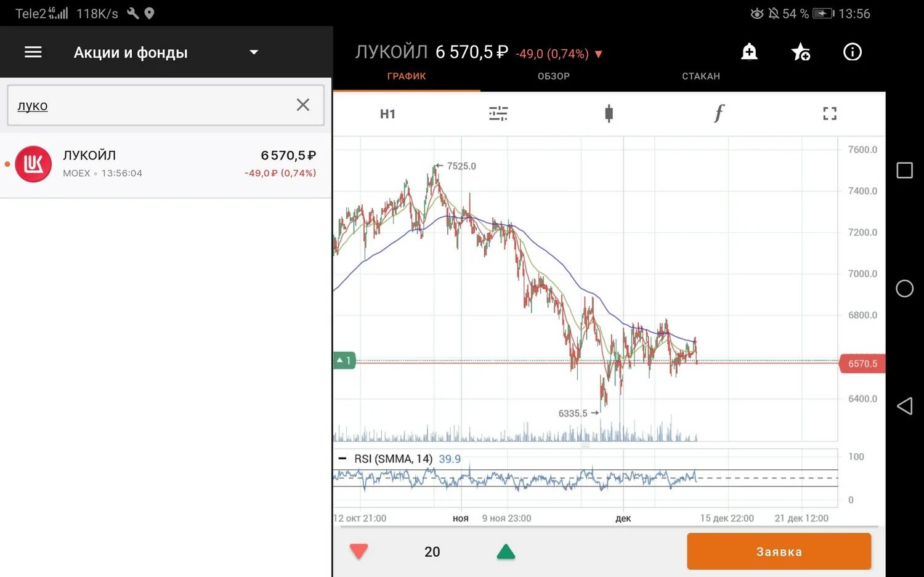Open the hamburger navigation menu
924x577 pixels.
(x=33, y=52)
